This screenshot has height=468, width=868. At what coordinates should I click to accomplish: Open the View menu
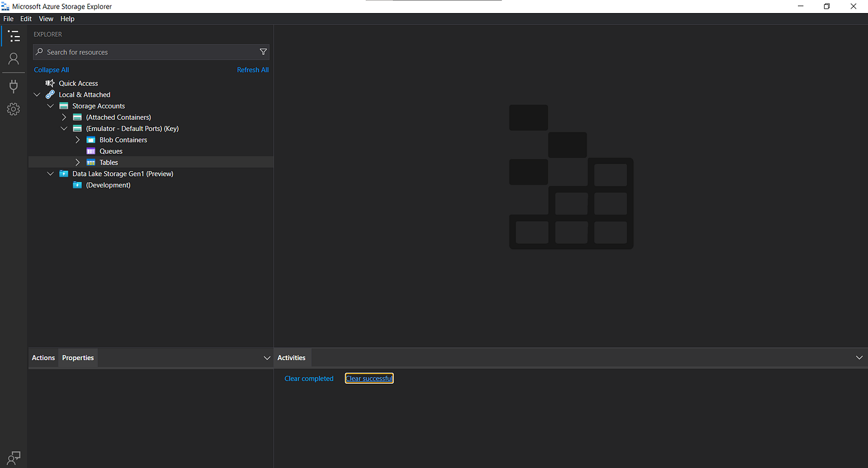[x=46, y=19]
